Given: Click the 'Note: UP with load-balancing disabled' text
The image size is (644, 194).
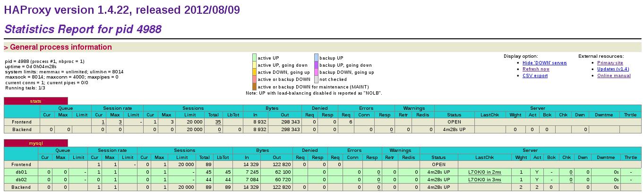Looking at the screenshot, I should [x=314, y=93].
